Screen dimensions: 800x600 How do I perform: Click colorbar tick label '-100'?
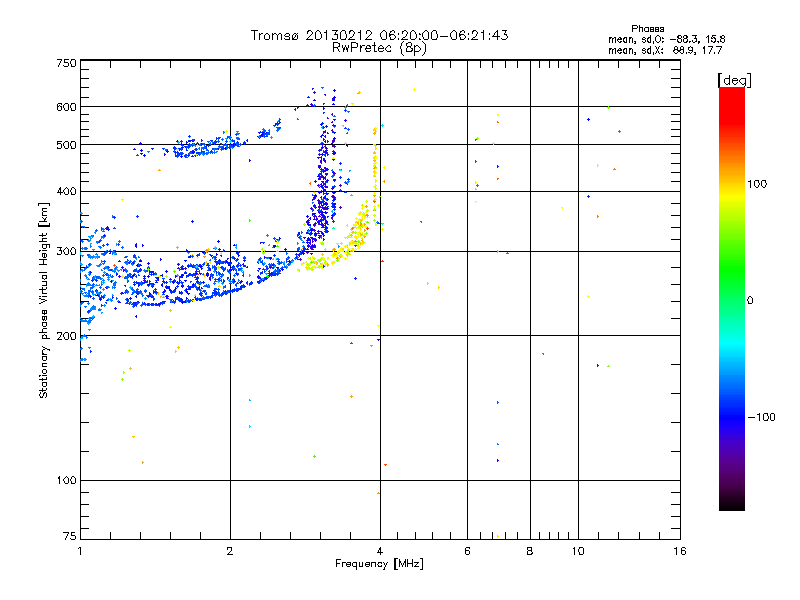coord(761,417)
